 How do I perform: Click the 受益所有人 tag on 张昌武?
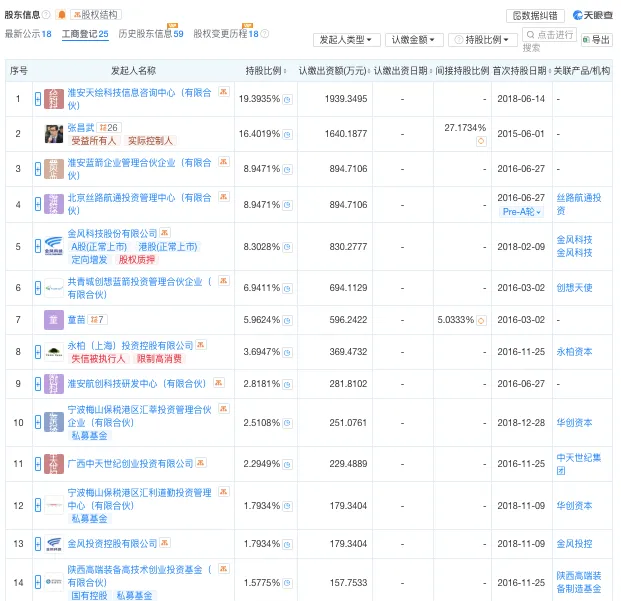(93, 141)
